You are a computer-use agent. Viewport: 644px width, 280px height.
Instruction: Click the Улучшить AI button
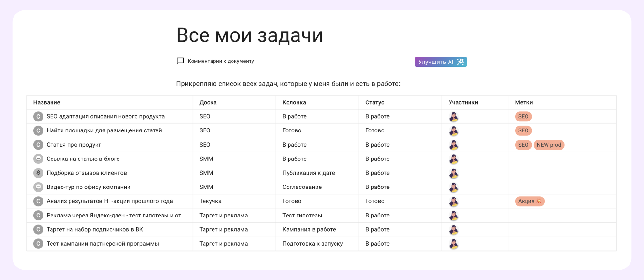pos(441,62)
